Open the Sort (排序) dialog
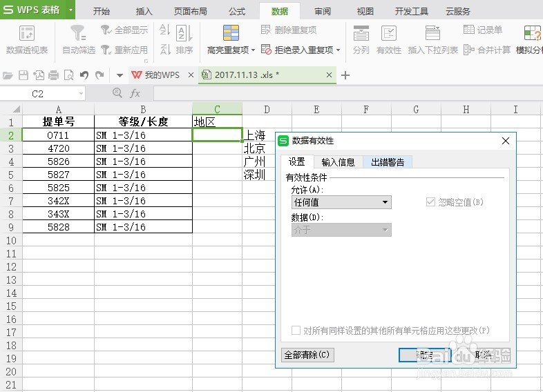543x392 pixels. coord(184,40)
